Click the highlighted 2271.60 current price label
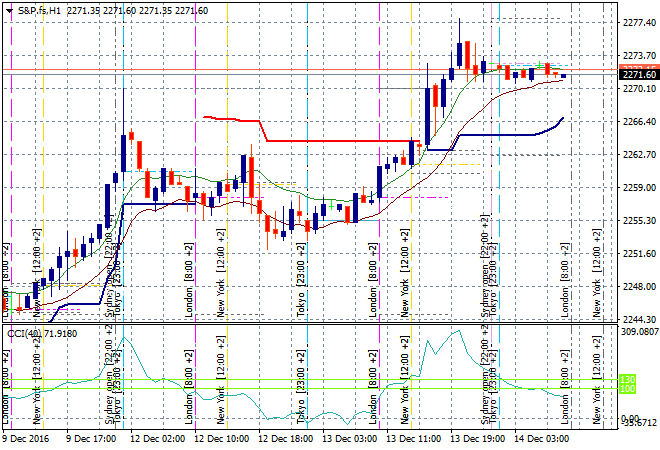This screenshot has width=660, height=450. pos(638,74)
